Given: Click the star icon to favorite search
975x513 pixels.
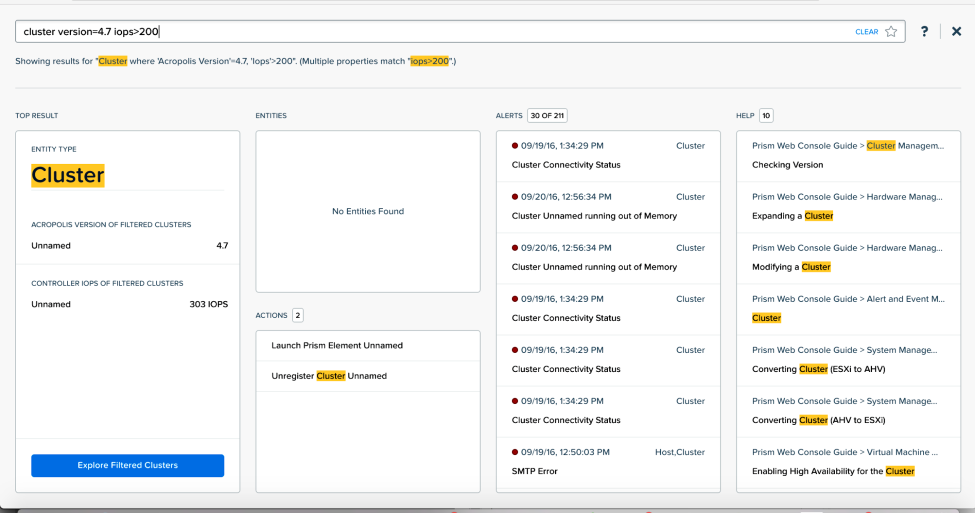Looking at the screenshot, I should tap(891, 32).
